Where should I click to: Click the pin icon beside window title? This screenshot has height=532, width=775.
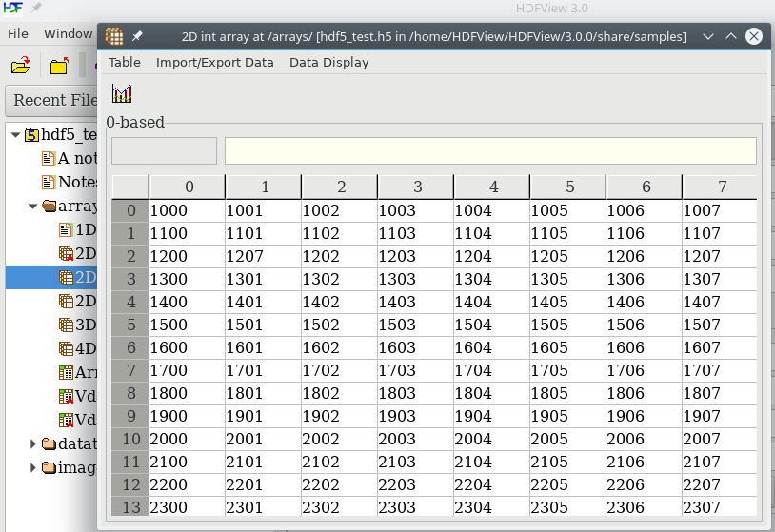point(137,36)
